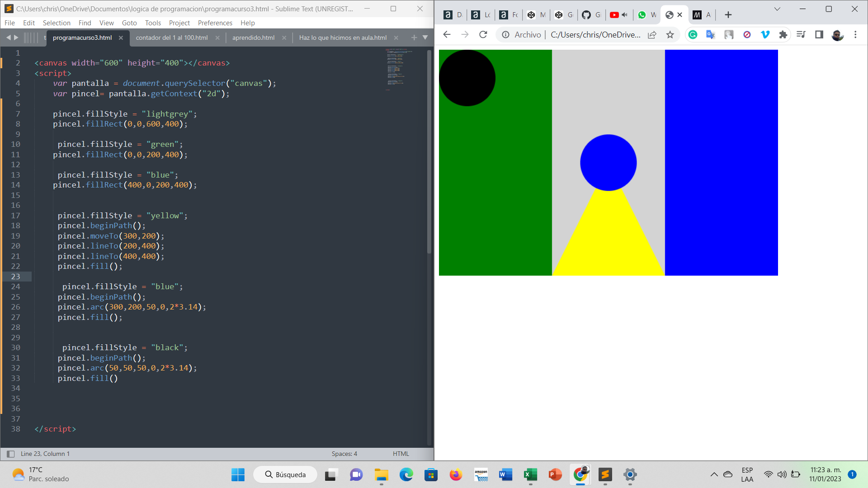
Task: Share this page using the share icon
Action: (652, 35)
